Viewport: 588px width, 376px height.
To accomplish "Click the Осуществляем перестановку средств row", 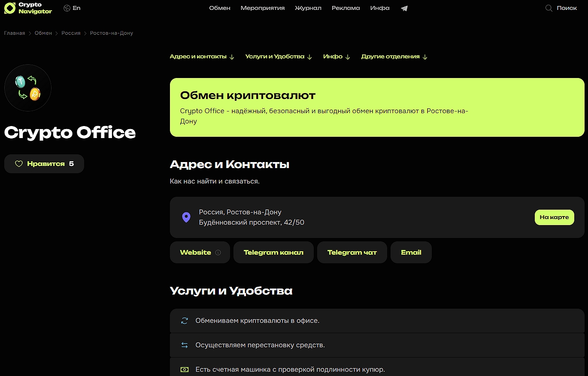I will click(x=377, y=345).
